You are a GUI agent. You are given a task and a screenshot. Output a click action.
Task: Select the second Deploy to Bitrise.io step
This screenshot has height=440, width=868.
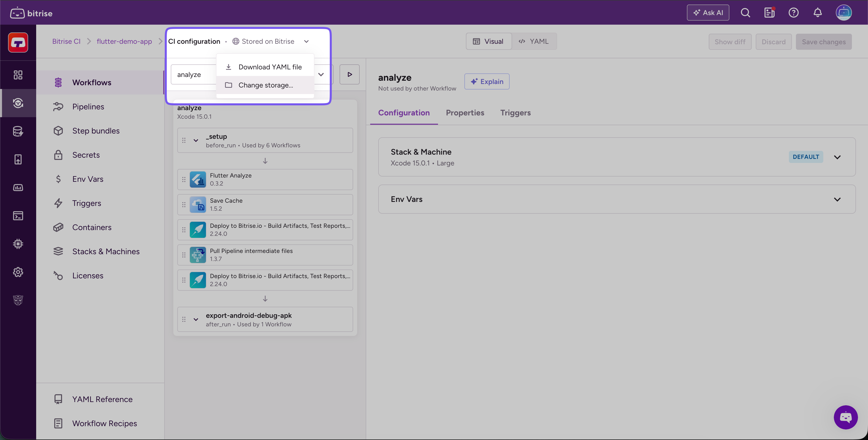[265, 280]
